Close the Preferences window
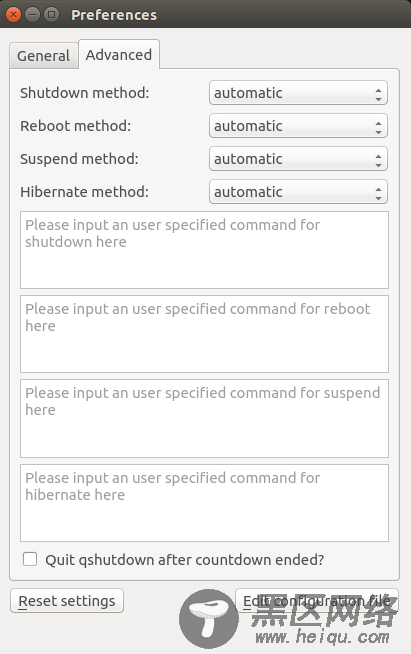 tap(13, 15)
